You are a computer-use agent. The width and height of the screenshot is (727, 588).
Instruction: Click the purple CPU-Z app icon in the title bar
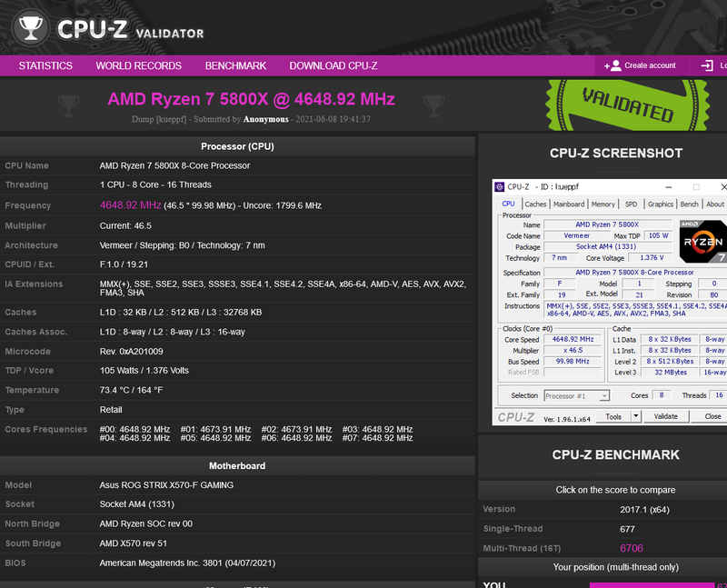[x=499, y=186]
